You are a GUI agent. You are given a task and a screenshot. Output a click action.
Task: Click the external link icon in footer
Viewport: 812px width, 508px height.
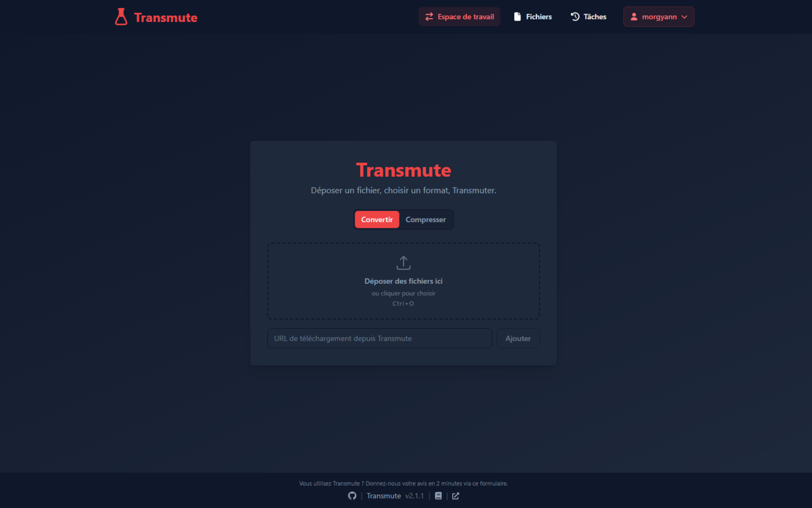pos(455,496)
